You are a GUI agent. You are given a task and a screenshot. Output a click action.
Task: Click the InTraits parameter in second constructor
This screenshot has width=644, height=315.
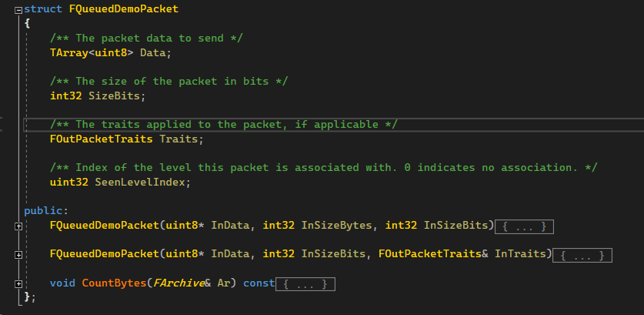[523, 254]
